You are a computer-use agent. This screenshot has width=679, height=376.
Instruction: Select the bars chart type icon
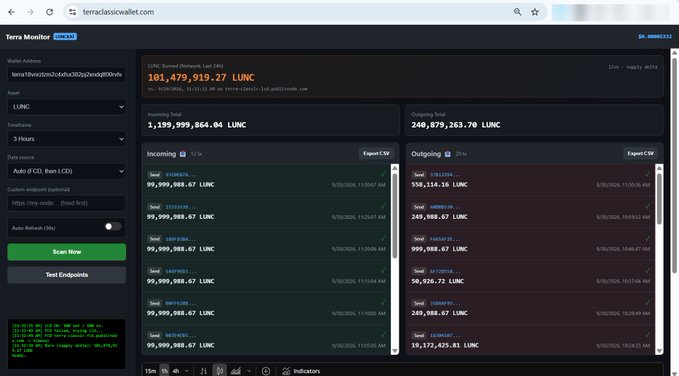[x=204, y=371]
